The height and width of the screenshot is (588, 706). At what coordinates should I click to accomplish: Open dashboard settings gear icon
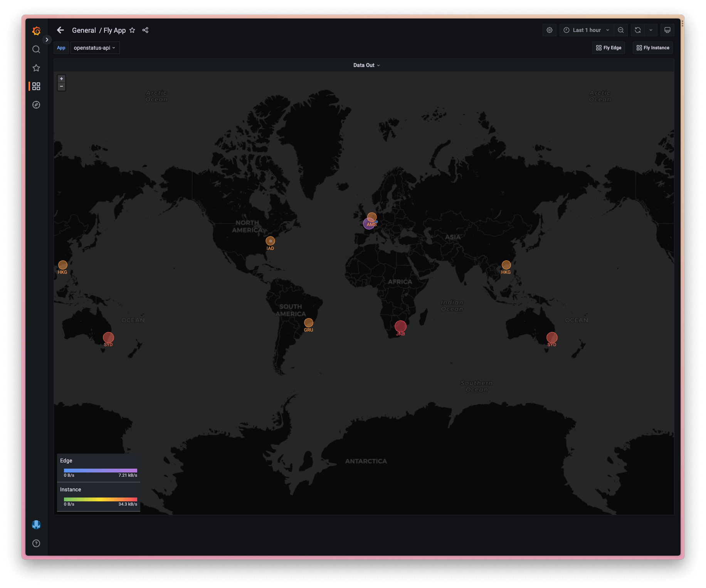pos(550,30)
